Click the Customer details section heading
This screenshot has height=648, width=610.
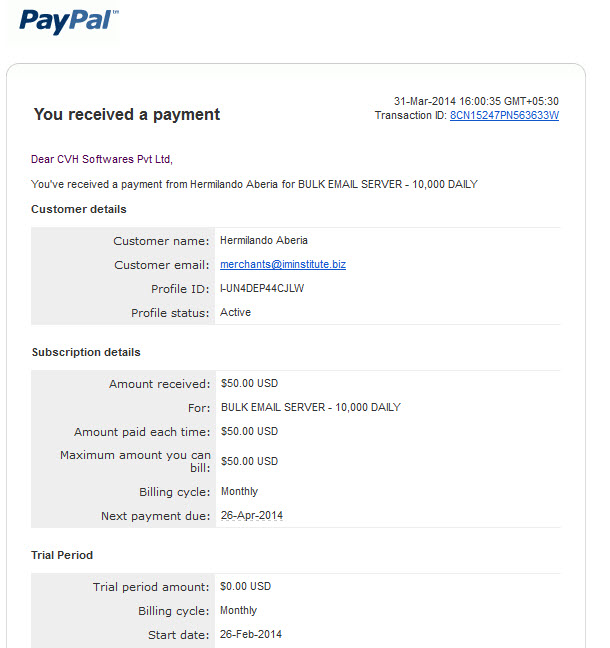click(79, 209)
